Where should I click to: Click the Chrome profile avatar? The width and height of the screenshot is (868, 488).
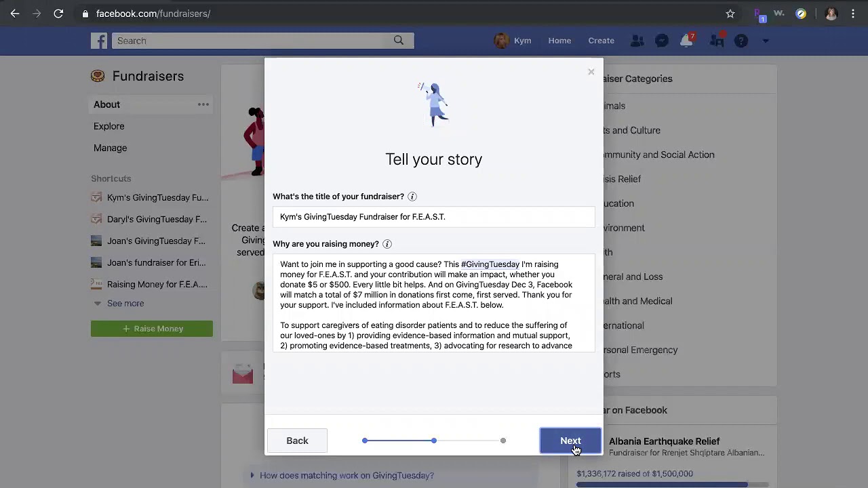pos(831,14)
